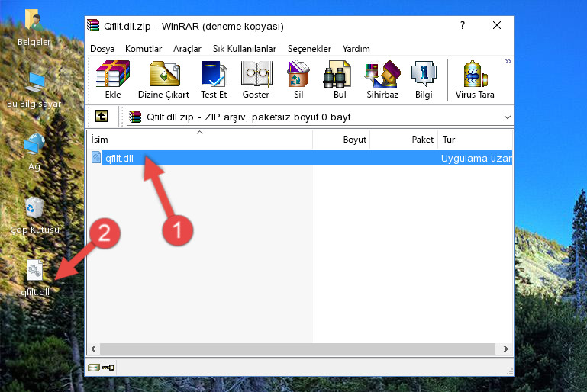Run Test Et on the archive
This screenshot has height=392, width=587.
(x=214, y=79)
